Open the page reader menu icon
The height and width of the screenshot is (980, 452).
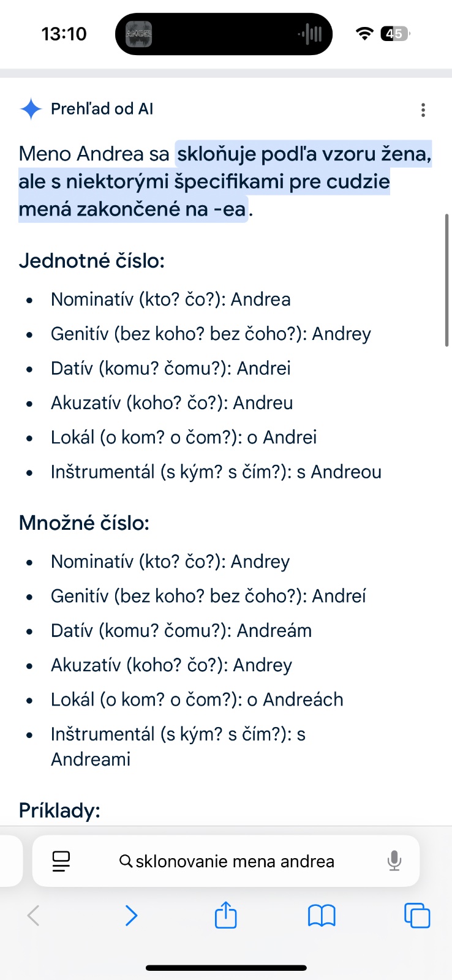point(61,861)
